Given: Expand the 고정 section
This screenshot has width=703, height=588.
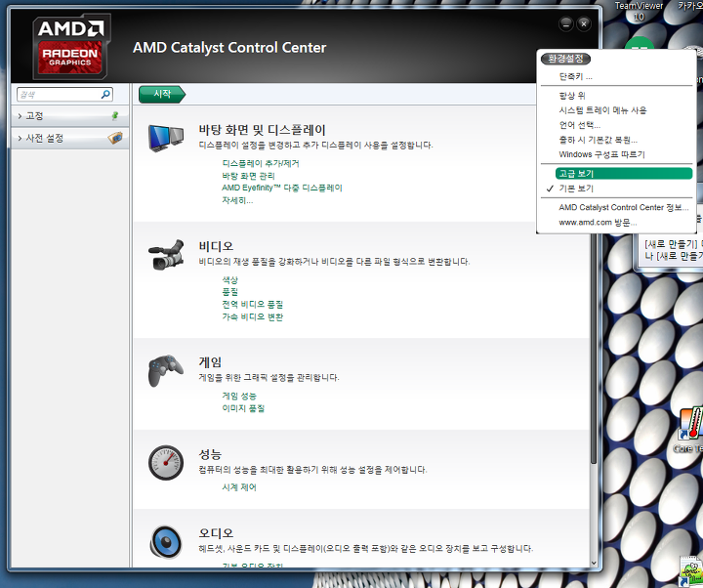Looking at the screenshot, I should pyautogui.click(x=70, y=116).
